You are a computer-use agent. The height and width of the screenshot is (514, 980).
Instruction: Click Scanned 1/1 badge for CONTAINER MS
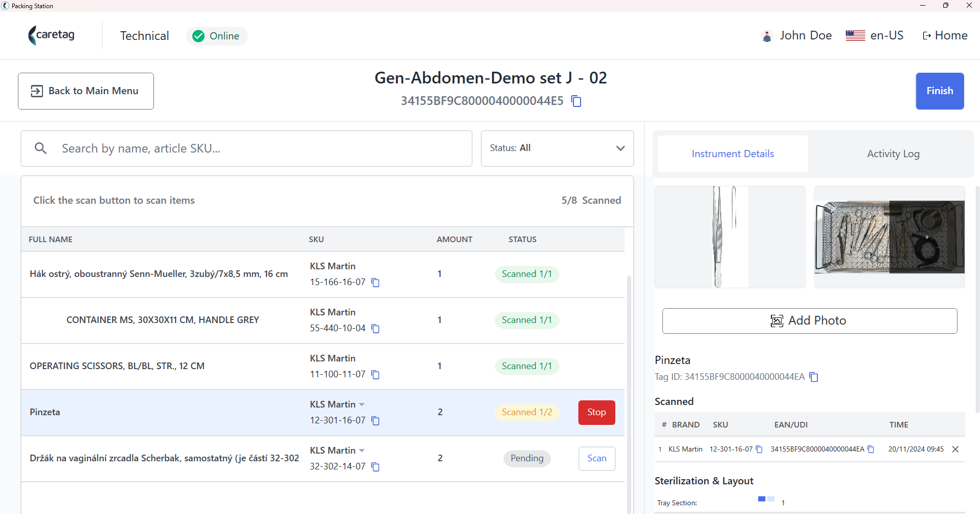coord(527,320)
